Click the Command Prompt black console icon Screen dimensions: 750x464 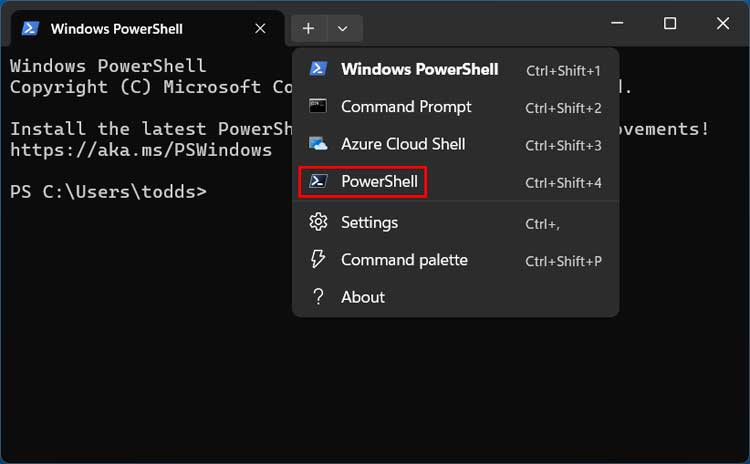318,106
